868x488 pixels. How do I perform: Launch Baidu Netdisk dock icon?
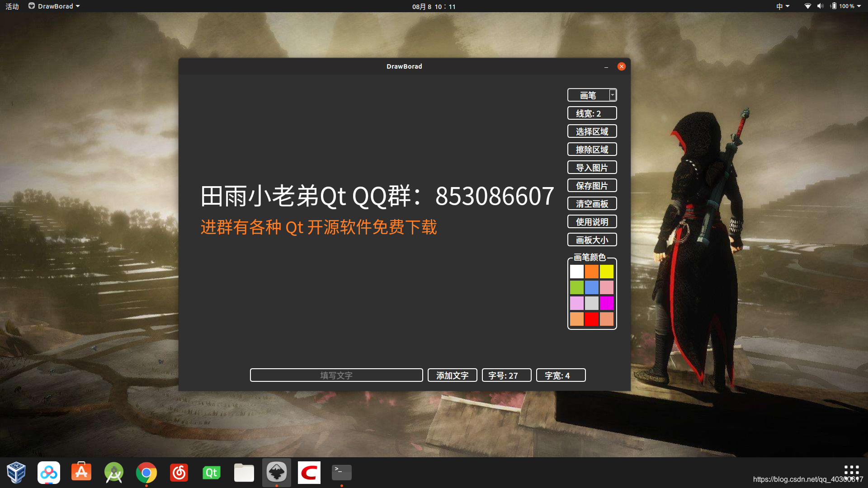49,473
